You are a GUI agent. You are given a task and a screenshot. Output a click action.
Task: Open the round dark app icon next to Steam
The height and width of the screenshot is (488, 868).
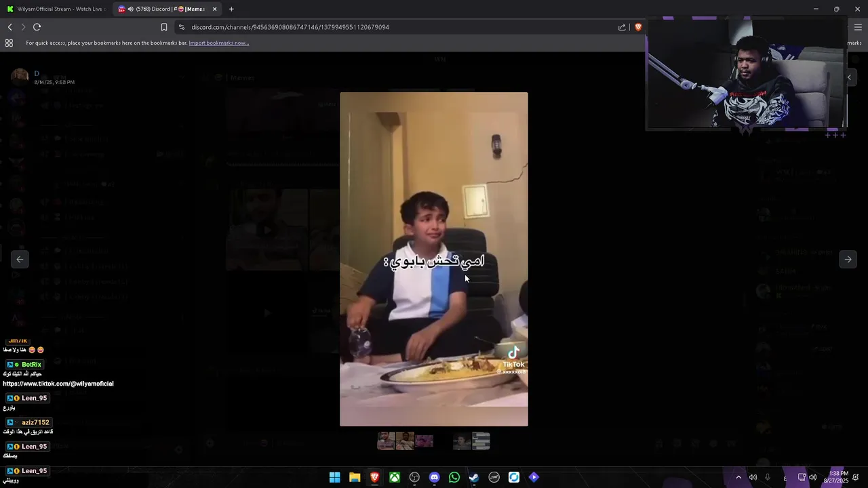click(x=494, y=477)
